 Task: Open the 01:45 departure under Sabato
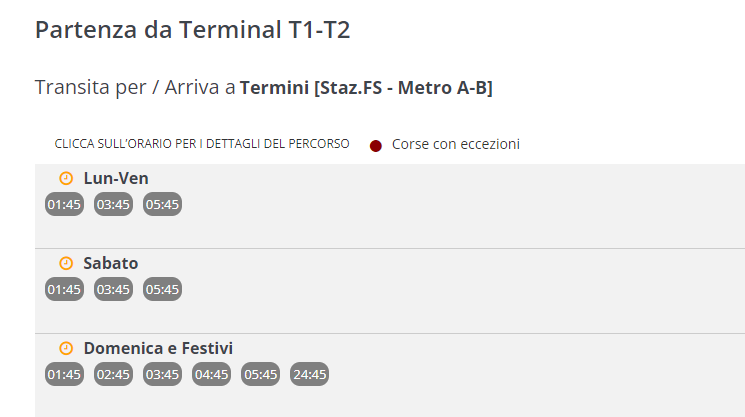point(64,289)
